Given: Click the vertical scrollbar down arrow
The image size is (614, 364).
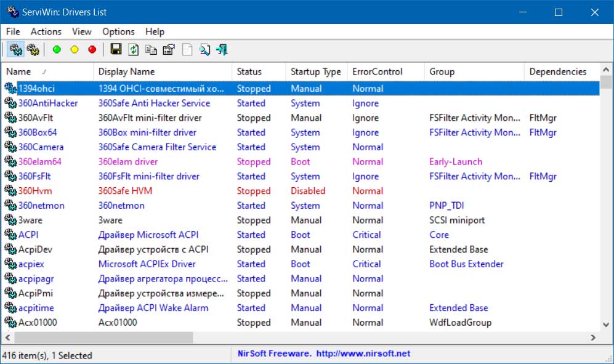Looking at the screenshot, I should (x=606, y=325).
